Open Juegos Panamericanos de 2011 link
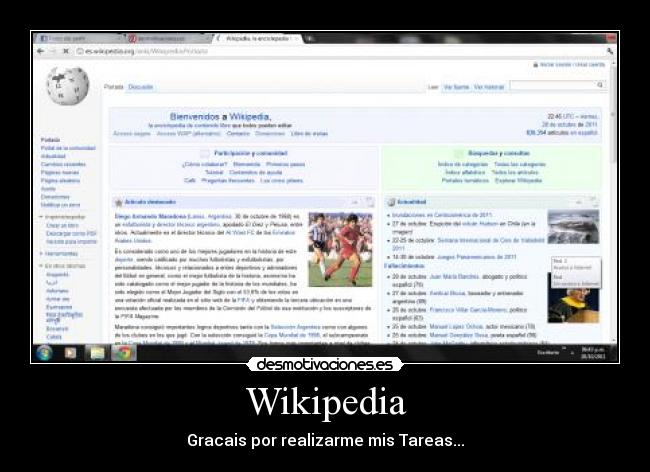Image resolution: width=650 pixels, height=472 pixels. [477, 257]
